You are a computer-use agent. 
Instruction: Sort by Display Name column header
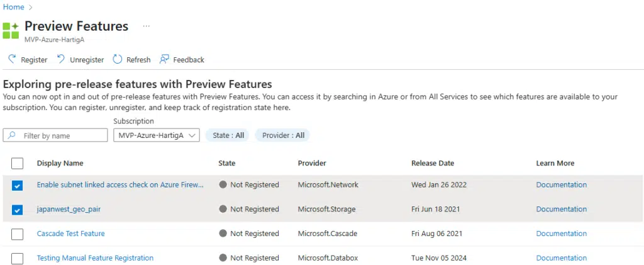point(60,163)
